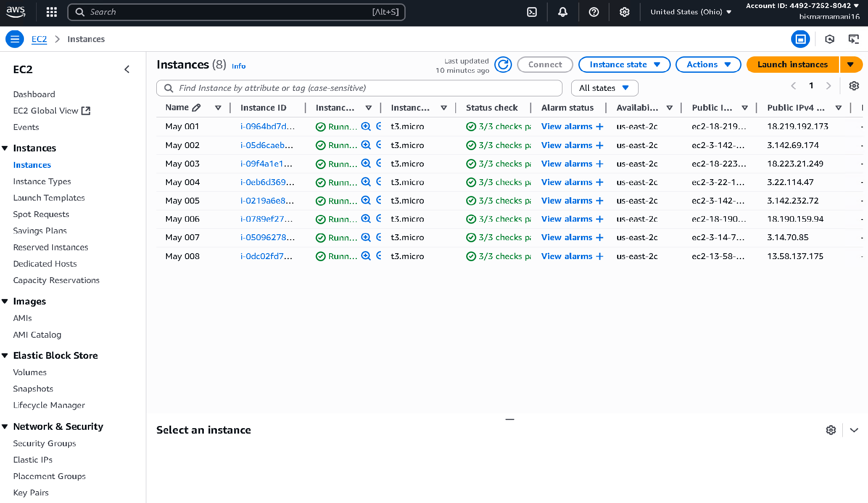Open instance i-0964bd7d link
Screen dimensions: 868x503
coord(267,126)
